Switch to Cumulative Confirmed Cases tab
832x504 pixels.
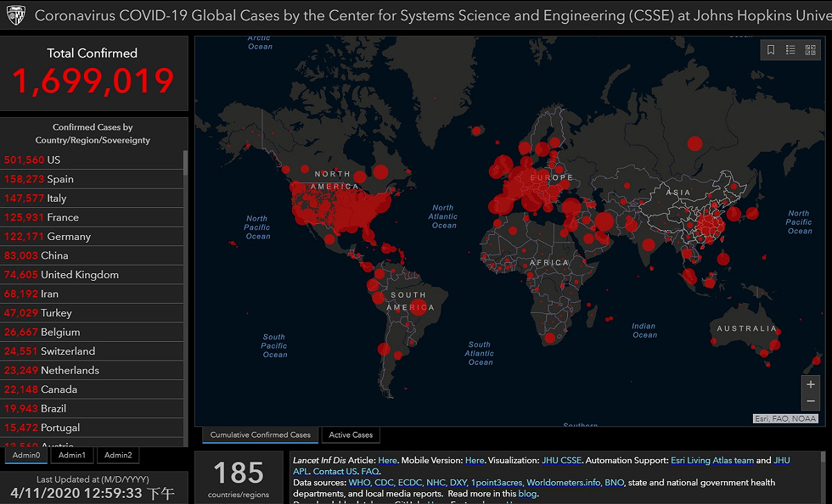point(261,435)
